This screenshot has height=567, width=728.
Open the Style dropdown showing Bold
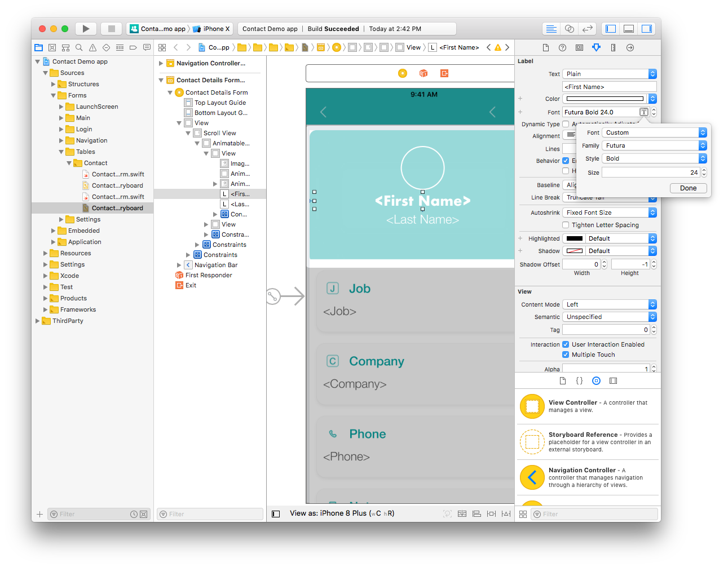[x=654, y=158]
